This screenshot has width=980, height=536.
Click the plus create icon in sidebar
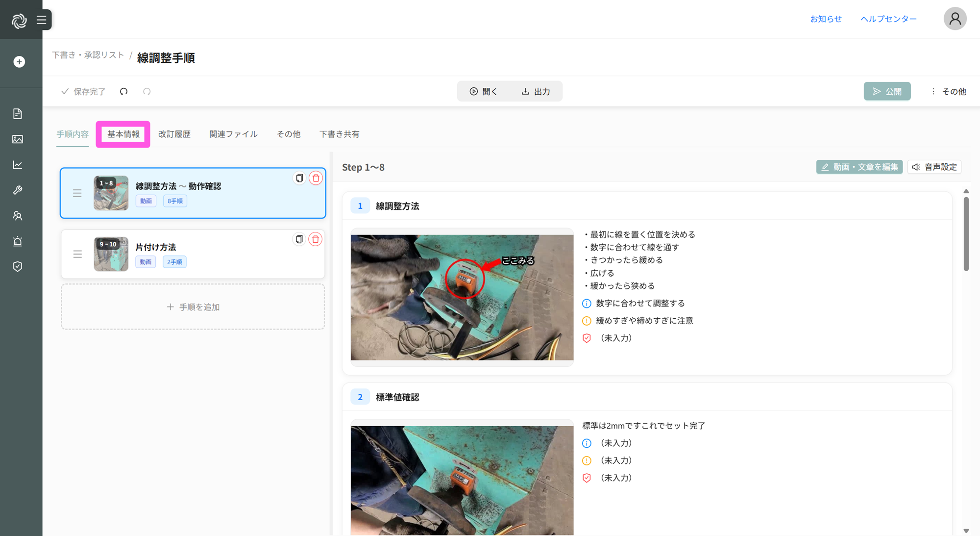pyautogui.click(x=19, y=62)
